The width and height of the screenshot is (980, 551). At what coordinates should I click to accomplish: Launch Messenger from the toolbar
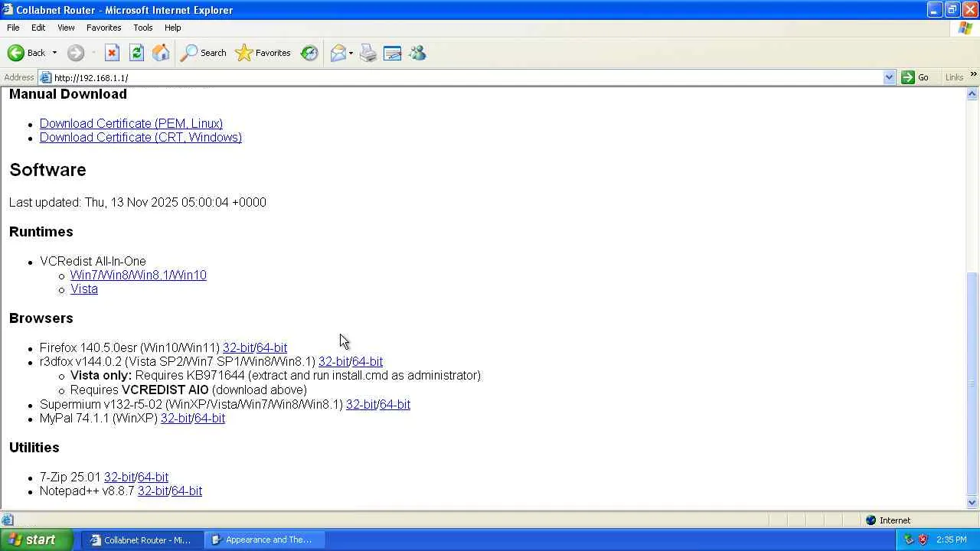coord(417,53)
